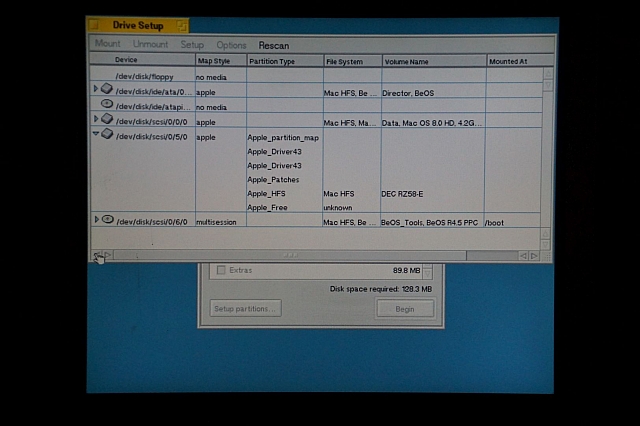
Task: Click the hard disk icon for scsi/0/5/0
Action: [x=107, y=133]
